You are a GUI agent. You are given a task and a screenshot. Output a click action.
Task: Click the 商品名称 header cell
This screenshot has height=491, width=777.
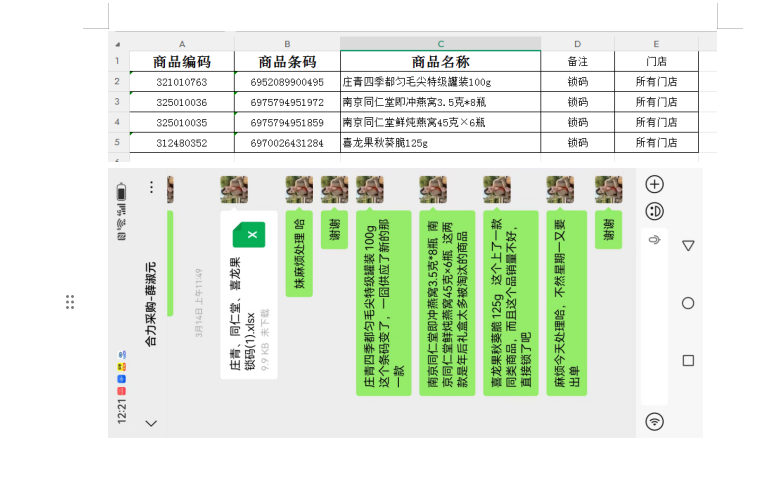coord(440,61)
